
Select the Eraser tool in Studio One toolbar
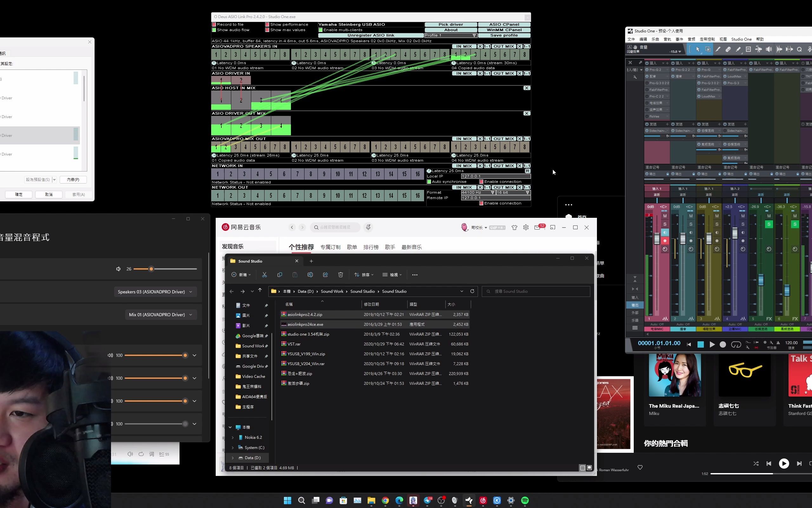coord(728,50)
